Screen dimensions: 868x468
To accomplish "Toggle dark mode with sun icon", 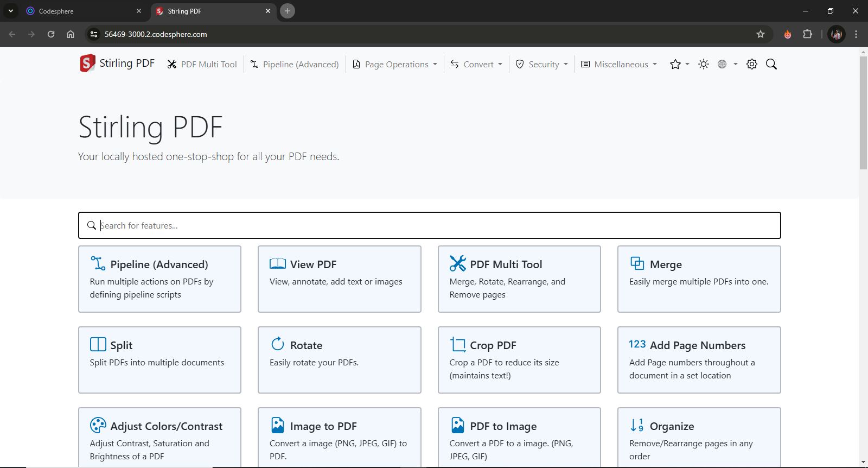I will tap(704, 64).
